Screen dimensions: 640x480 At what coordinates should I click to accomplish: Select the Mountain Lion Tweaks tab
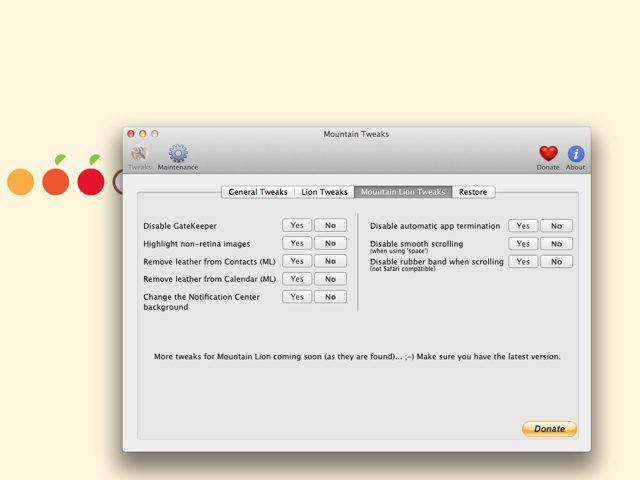click(x=403, y=192)
